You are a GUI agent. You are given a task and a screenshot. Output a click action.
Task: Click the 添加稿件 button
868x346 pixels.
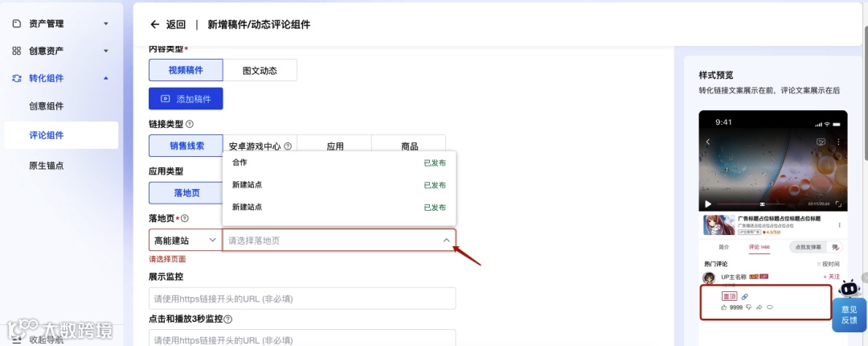coord(186,99)
